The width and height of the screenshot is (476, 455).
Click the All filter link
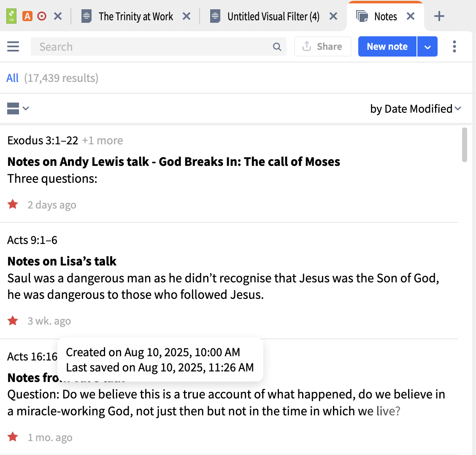[12, 78]
